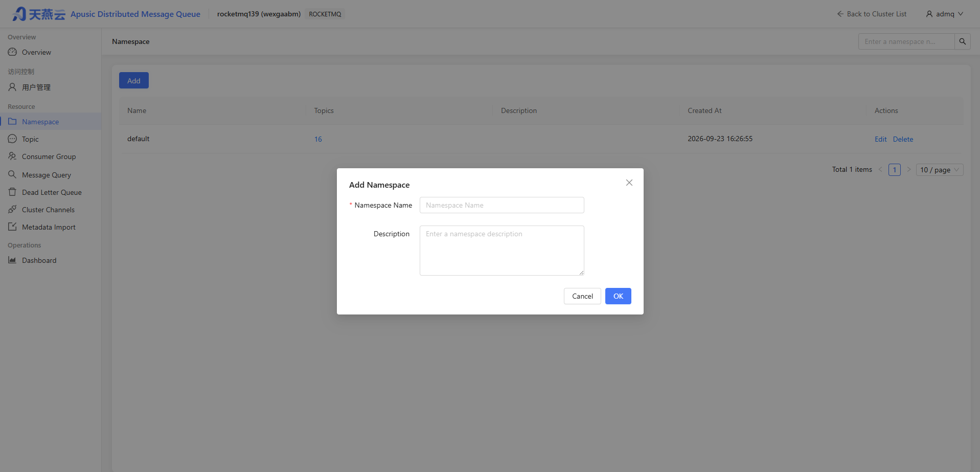Edit the default namespace row
980x472 pixels.
[x=880, y=139]
